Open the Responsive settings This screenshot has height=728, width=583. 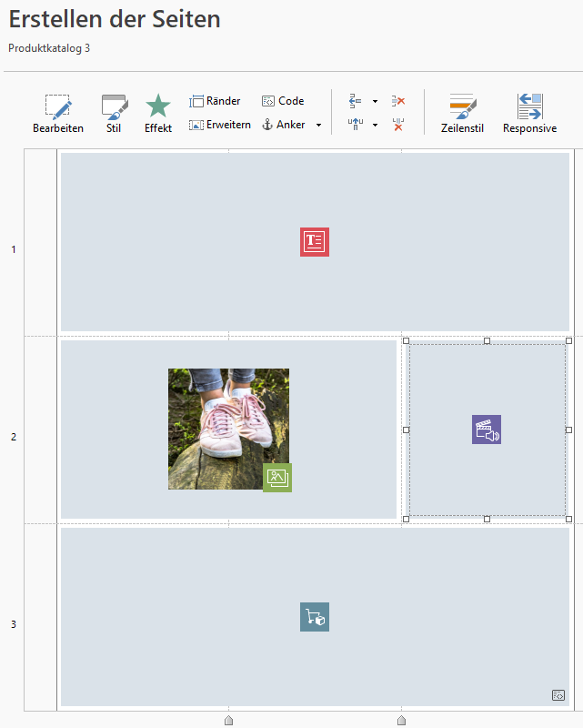pyautogui.click(x=529, y=114)
